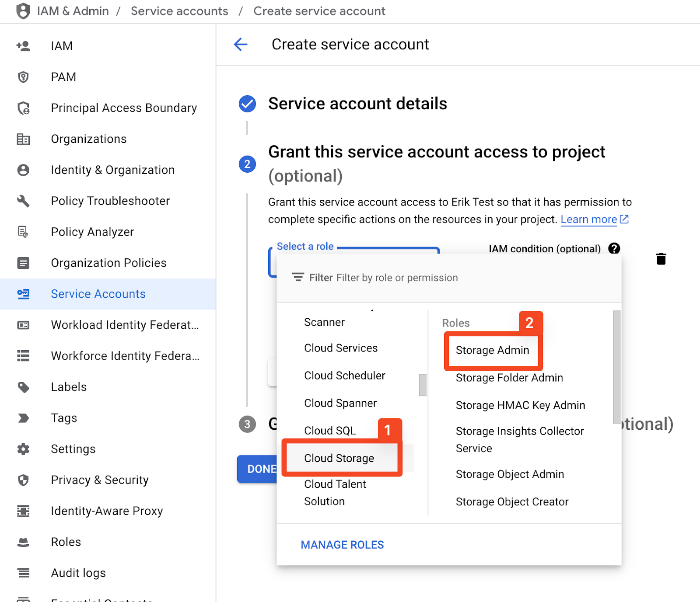
Task: Delete the role with trash icon
Action: click(x=661, y=259)
